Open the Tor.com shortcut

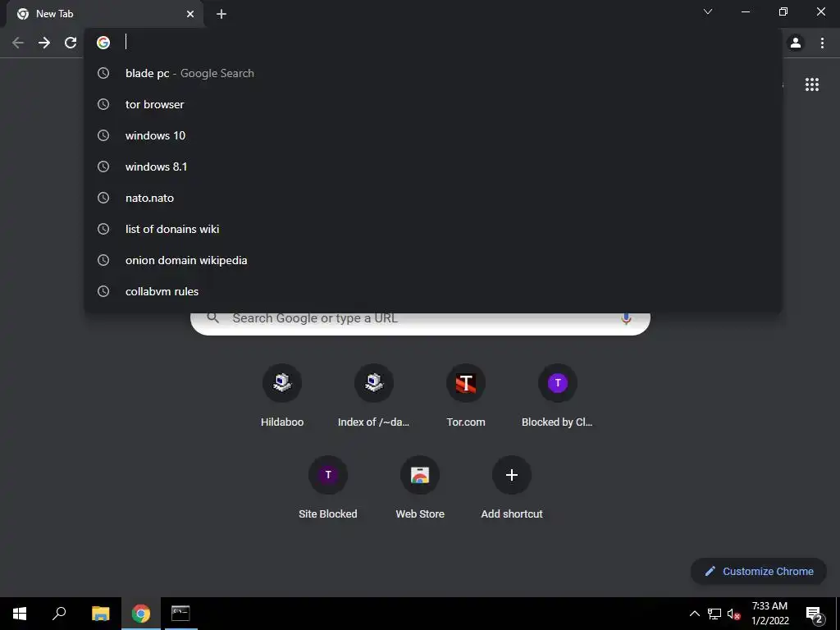pos(466,396)
